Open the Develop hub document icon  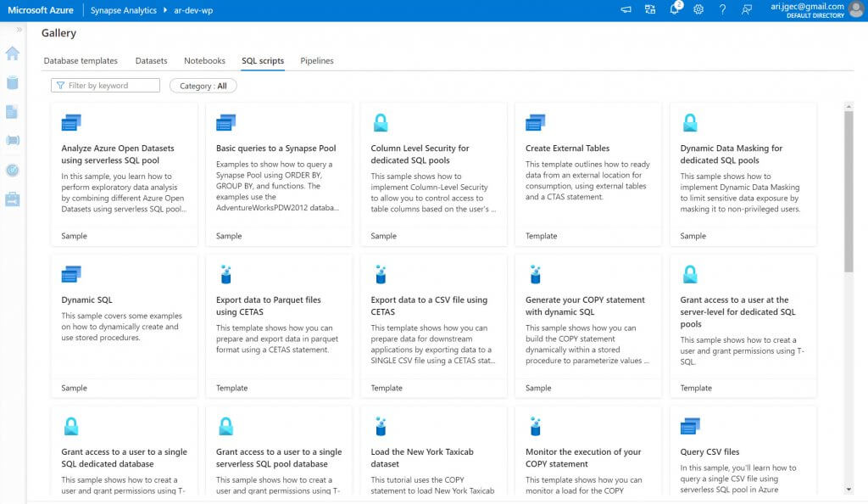[x=12, y=112]
